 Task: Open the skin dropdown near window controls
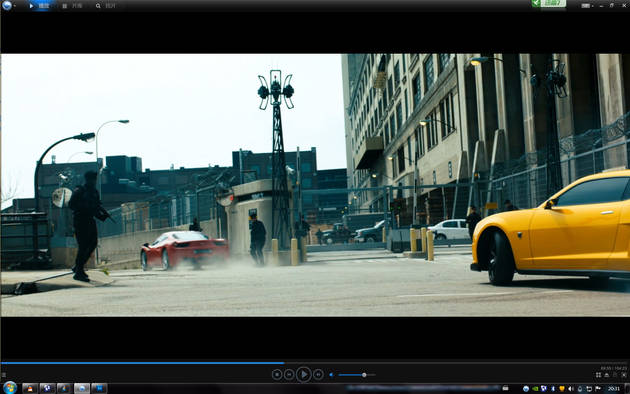click(587, 6)
